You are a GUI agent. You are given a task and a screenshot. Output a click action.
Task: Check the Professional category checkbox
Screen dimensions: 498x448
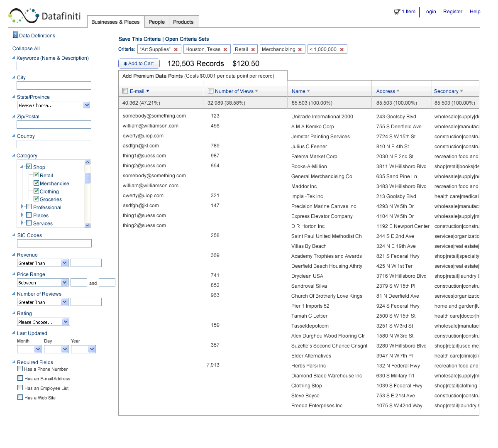coord(29,207)
